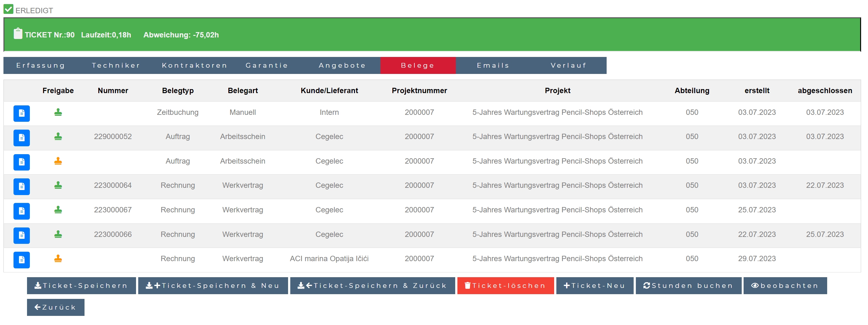Image resolution: width=868 pixels, height=325 pixels.
Task: Click the Belegtyp column header
Action: [178, 90]
